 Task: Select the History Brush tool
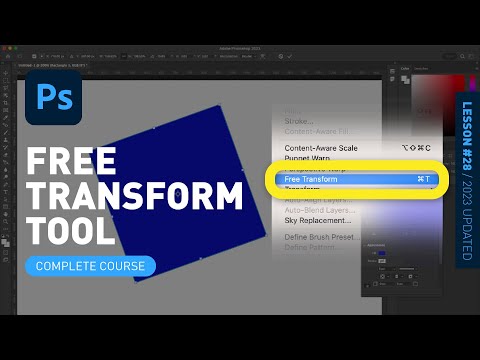[6, 147]
